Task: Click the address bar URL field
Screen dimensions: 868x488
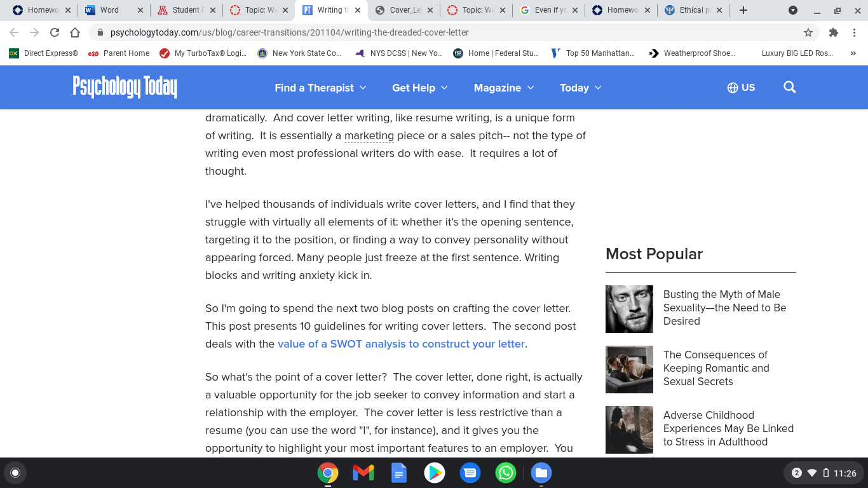Action: pyautogui.click(x=445, y=32)
